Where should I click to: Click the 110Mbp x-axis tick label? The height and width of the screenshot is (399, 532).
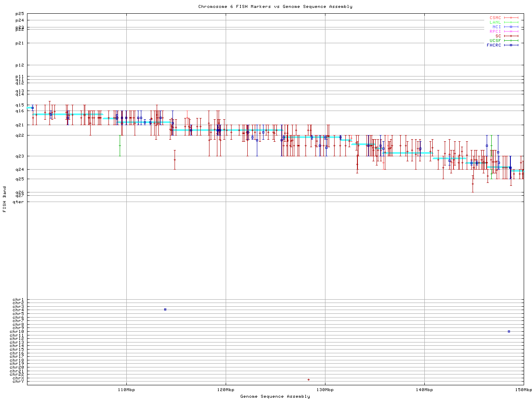pos(126,390)
